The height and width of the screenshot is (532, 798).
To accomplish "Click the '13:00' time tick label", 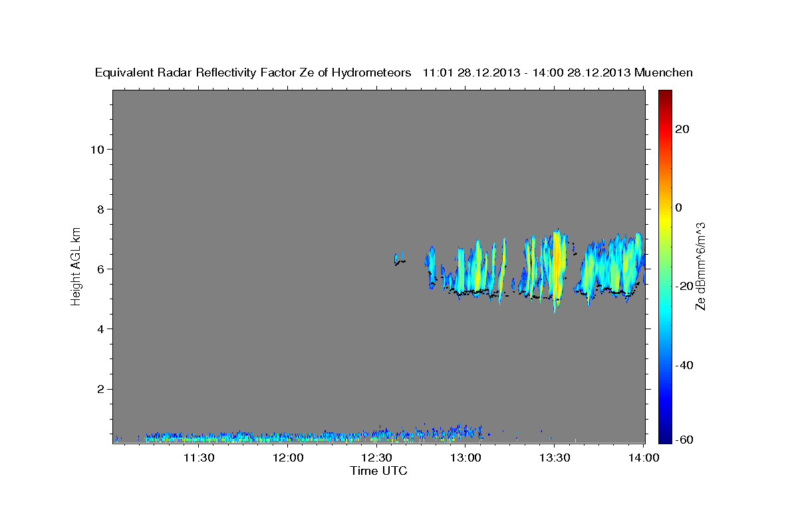I will point(465,458).
